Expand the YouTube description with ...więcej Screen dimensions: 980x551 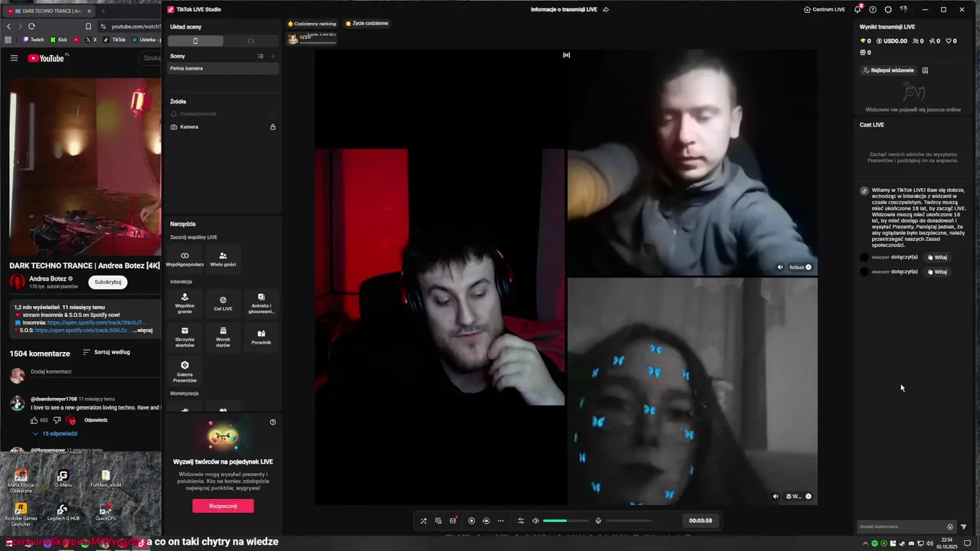pyautogui.click(x=142, y=331)
